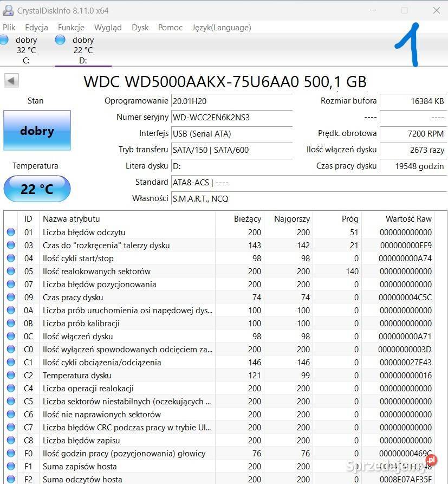The image size is (448, 484).
Task: Open the Wygląd menu
Action: click(107, 28)
